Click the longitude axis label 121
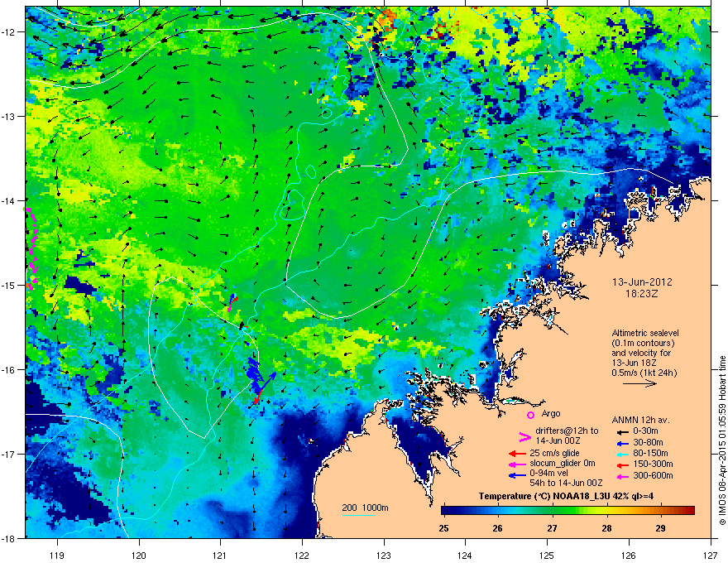The image size is (728, 563). click(220, 556)
